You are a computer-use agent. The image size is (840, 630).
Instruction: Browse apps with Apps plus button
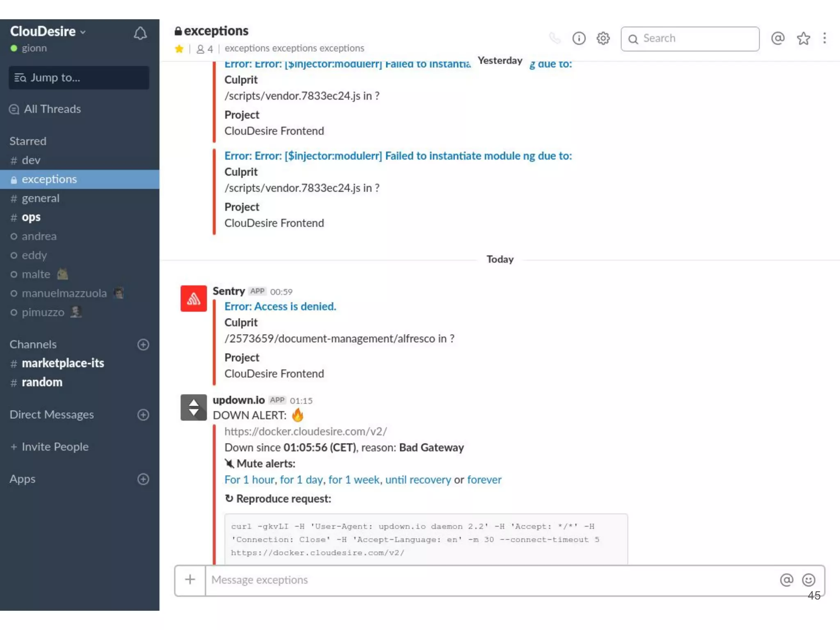click(143, 479)
